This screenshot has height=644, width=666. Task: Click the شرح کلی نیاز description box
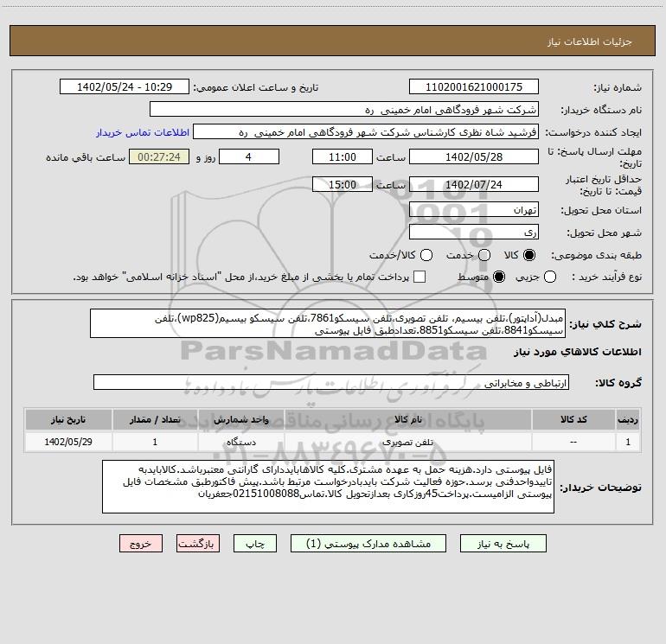pos(328,323)
